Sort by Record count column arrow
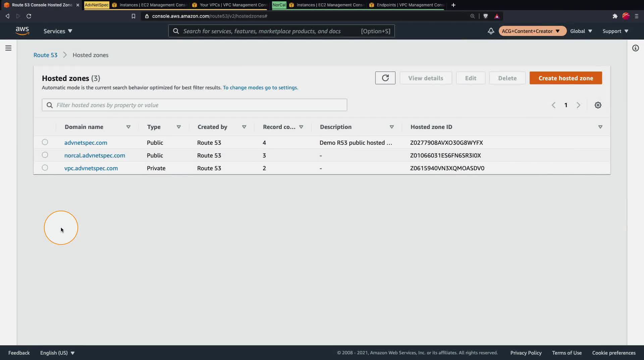 pos(301,127)
